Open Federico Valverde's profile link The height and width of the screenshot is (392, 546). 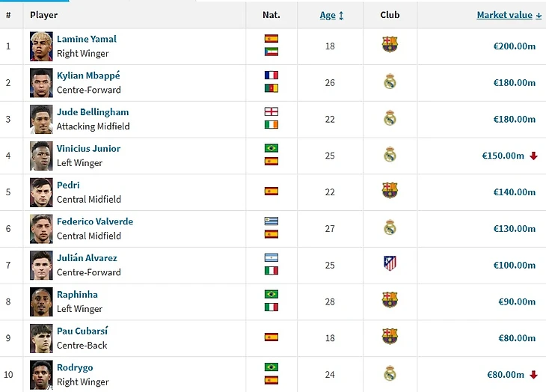[x=95, y=221]
